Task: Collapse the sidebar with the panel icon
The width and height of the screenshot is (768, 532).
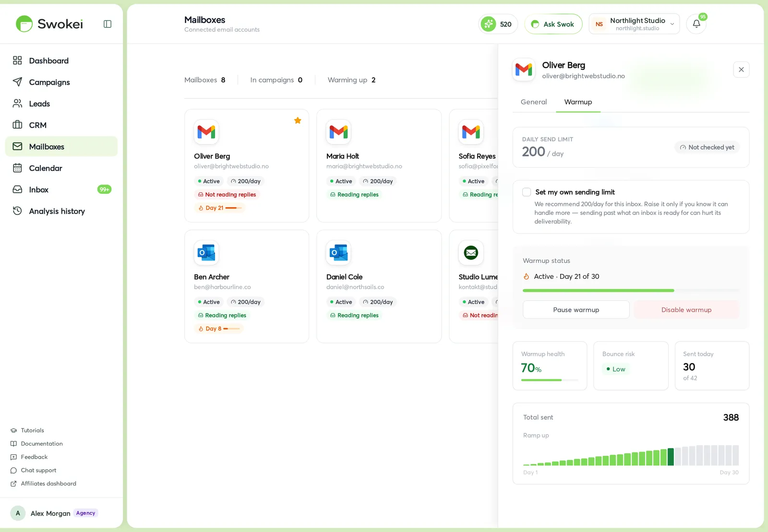Action: point(108,24)
